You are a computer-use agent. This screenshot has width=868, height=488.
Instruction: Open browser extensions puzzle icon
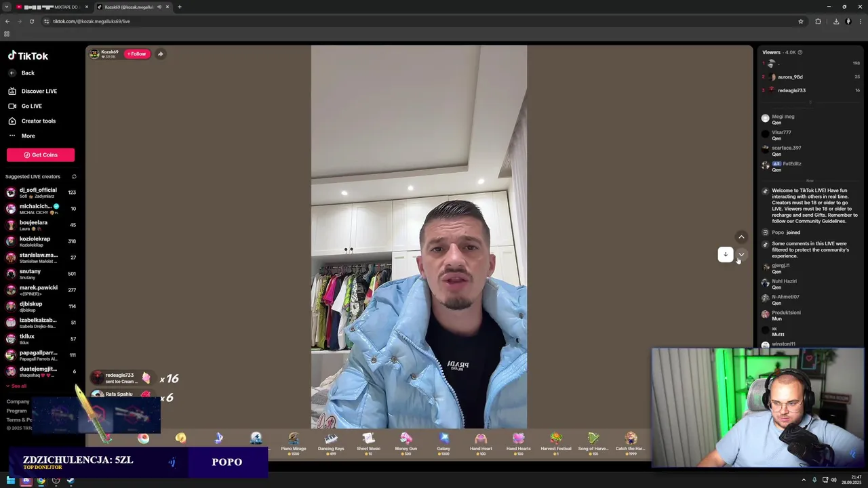(818, 21)
